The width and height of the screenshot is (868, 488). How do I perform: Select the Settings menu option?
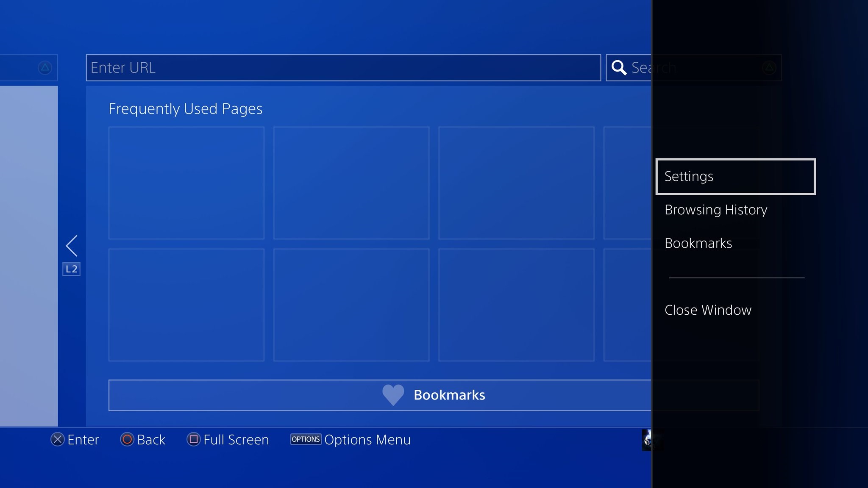point(735,176)
